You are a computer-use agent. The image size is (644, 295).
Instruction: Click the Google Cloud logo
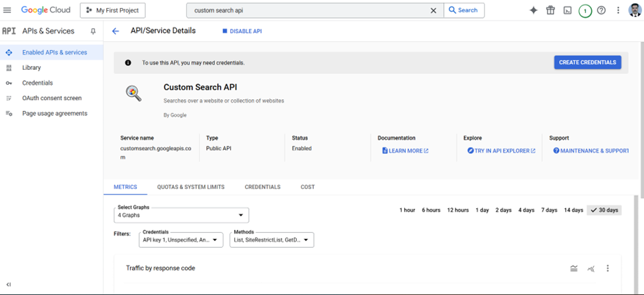[46, 10]
